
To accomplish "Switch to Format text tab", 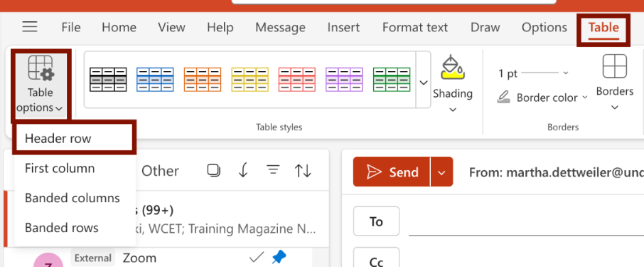I will click(x=415, y=28).
